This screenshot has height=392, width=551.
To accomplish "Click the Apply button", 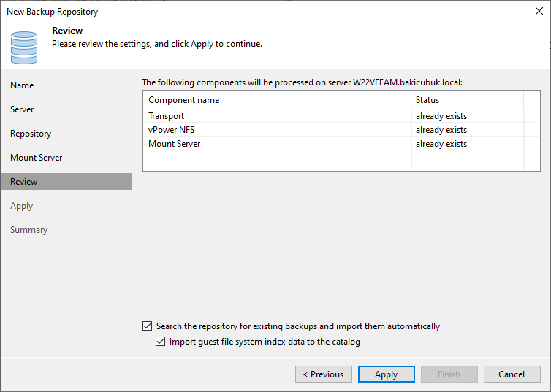I will (x=386, y=374).
